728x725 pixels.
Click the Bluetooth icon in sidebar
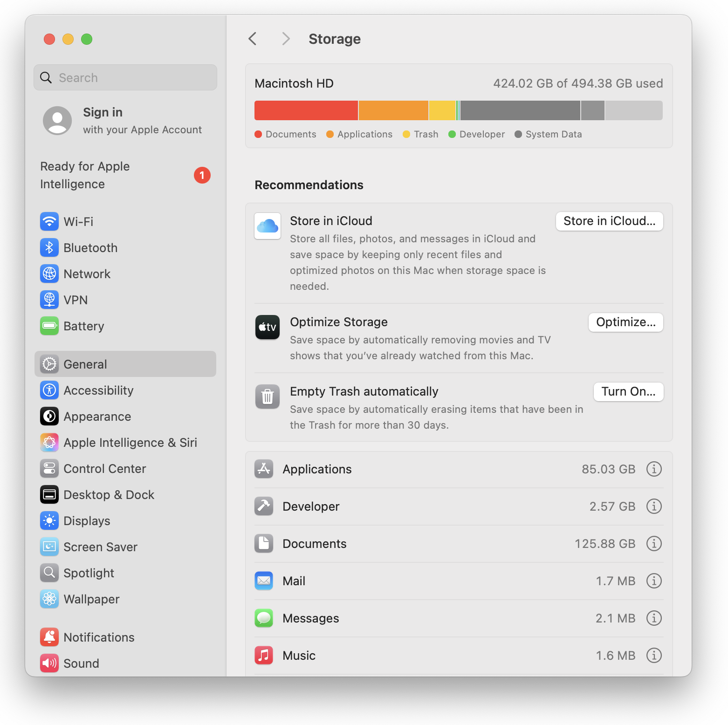(49, 248)
